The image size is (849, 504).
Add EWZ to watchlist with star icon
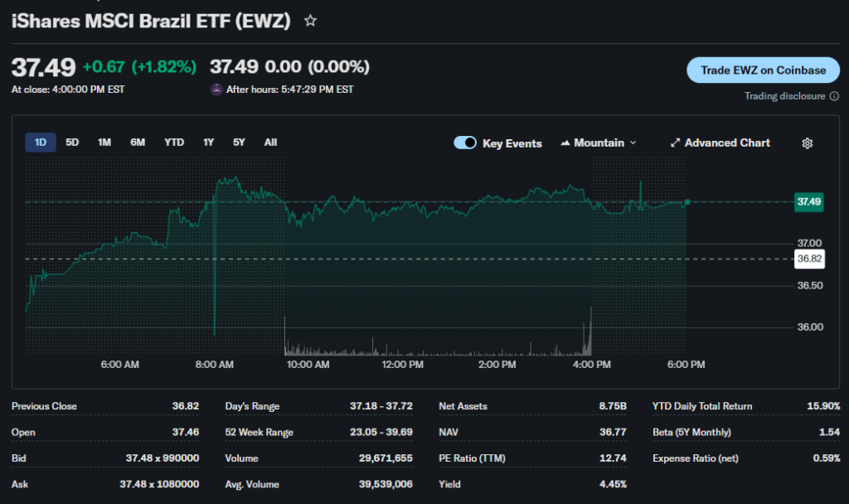point(310,22)
